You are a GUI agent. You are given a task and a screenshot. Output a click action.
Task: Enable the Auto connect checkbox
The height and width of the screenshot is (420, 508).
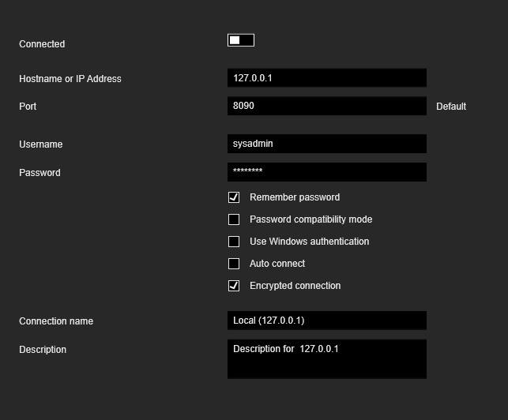[x=234, y=264]
